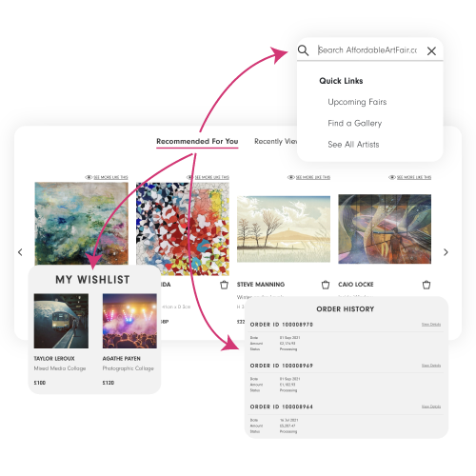See more like Steve Manning's landscape
476x476 pixels.
[x=308, y=177]
